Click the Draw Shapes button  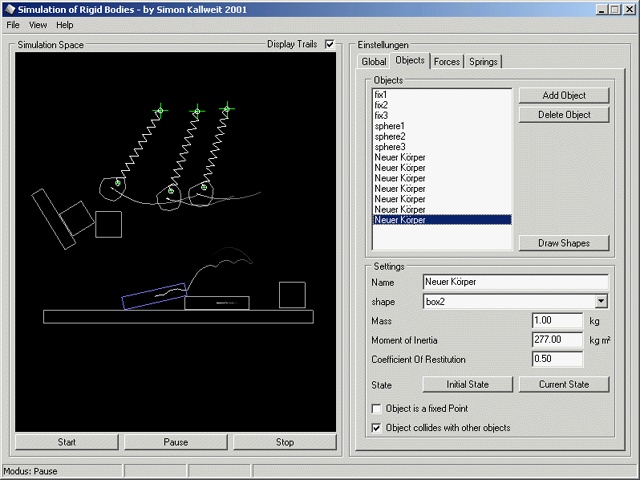click(564, 243)
